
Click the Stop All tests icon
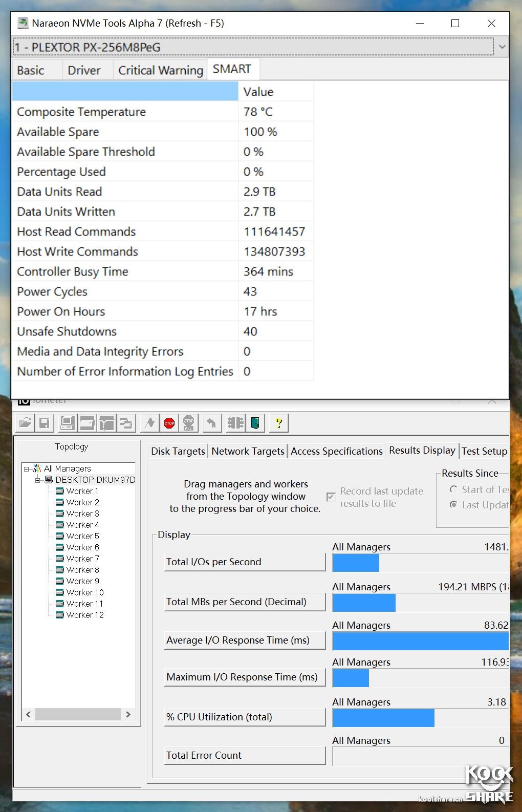(188, 423)
